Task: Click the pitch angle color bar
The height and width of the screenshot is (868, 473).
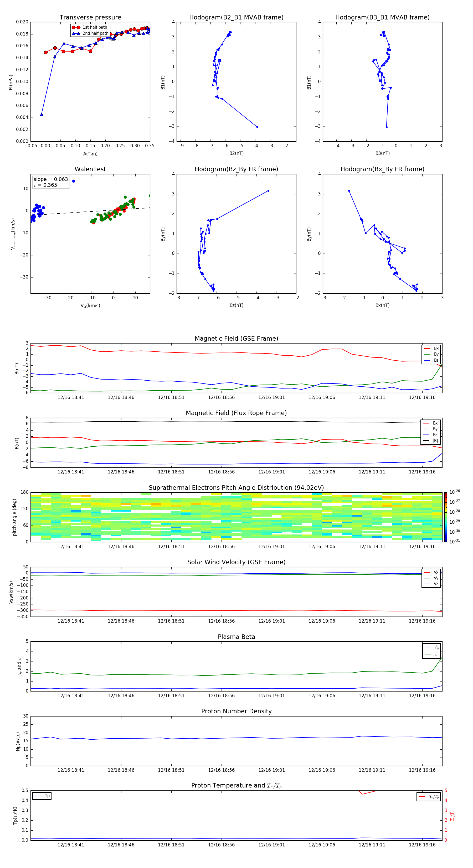Action: tap(446, 517)
